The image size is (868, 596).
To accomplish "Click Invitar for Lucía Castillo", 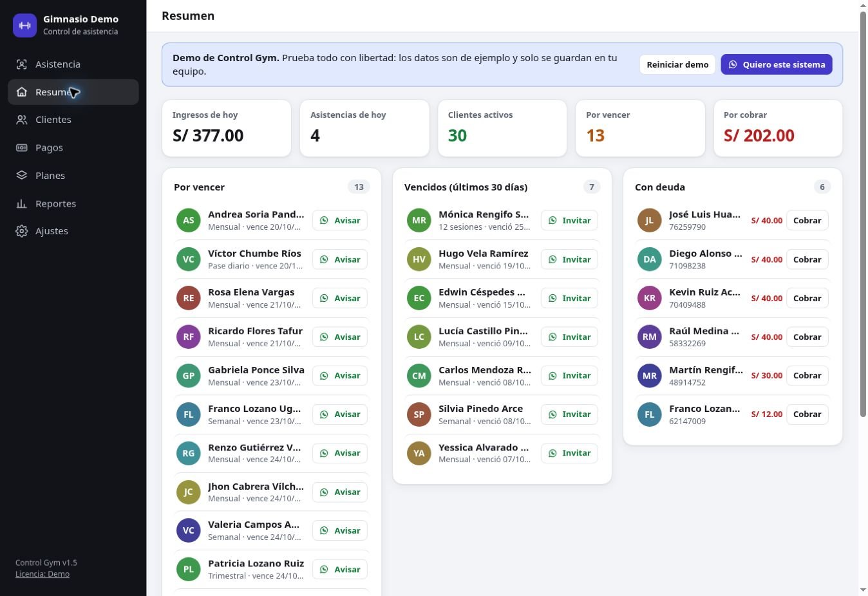I will point(569,337).
